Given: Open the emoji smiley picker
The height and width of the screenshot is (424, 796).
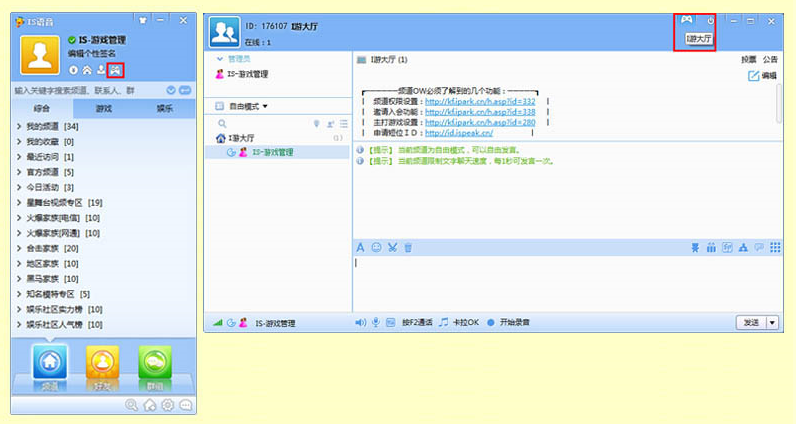Looking at the screenshot, I should pos(377,247).
